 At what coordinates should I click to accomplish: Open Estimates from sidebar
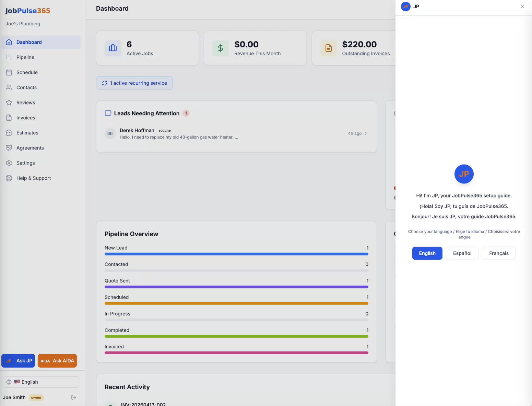[41, 133]
